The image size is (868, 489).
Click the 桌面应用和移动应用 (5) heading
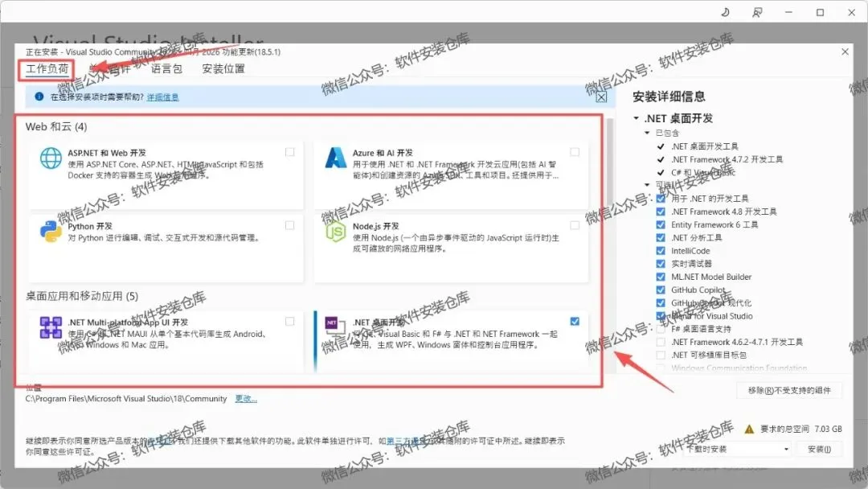(x=82, y=296)
